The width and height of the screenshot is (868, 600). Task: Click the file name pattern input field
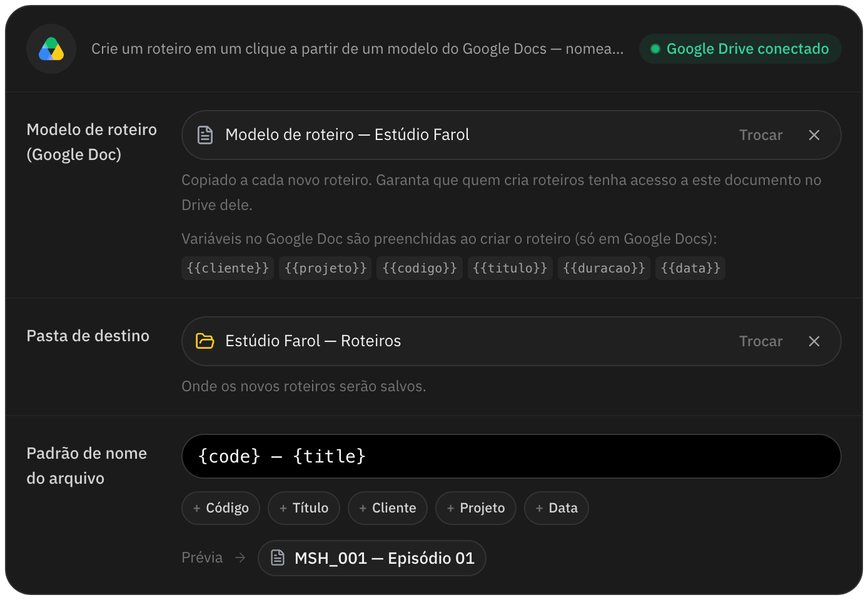point(511,456)
